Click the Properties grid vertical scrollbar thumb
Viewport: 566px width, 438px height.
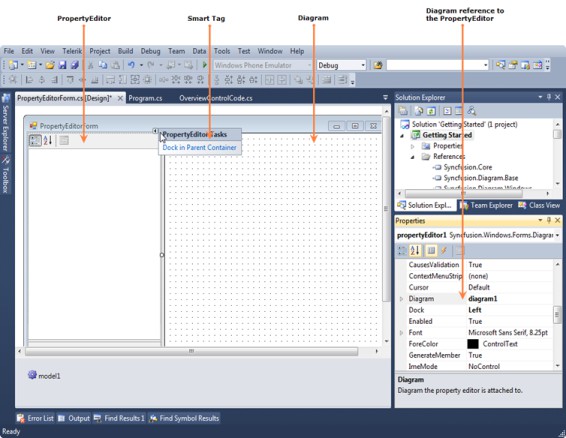click(x=557, y=315)
